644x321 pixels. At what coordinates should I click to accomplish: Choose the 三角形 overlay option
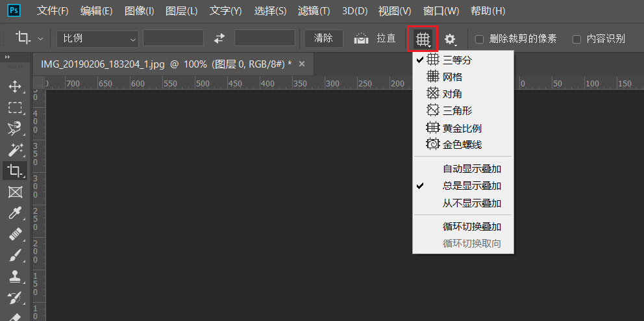[x=463, y=110]
